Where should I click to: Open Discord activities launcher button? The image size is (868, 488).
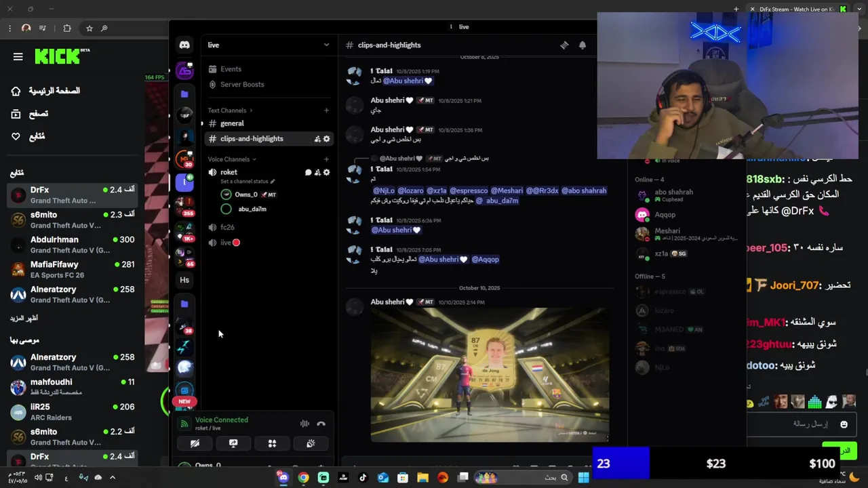pyautogui.click(x=272, y=443)
